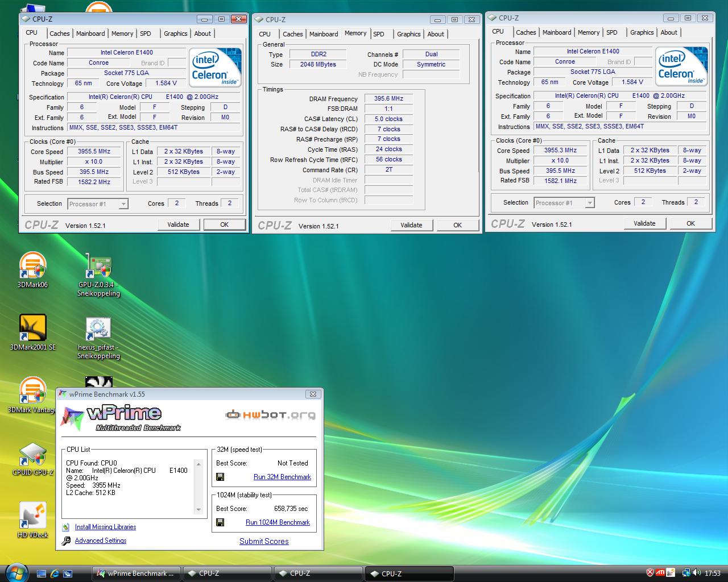Switch to CPU tab in middle CPU-Z window
This screenshot has width=728, height=582.
coord(265,34)
